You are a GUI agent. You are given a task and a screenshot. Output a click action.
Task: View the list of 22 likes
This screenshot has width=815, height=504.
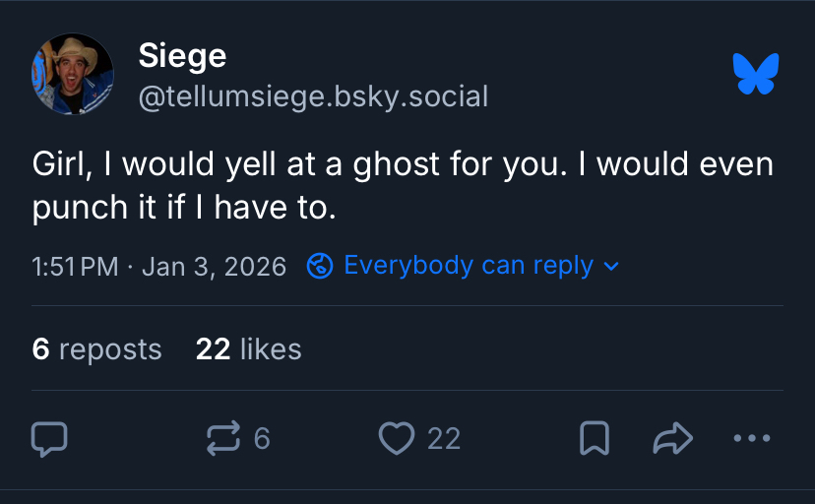[249, 348]
